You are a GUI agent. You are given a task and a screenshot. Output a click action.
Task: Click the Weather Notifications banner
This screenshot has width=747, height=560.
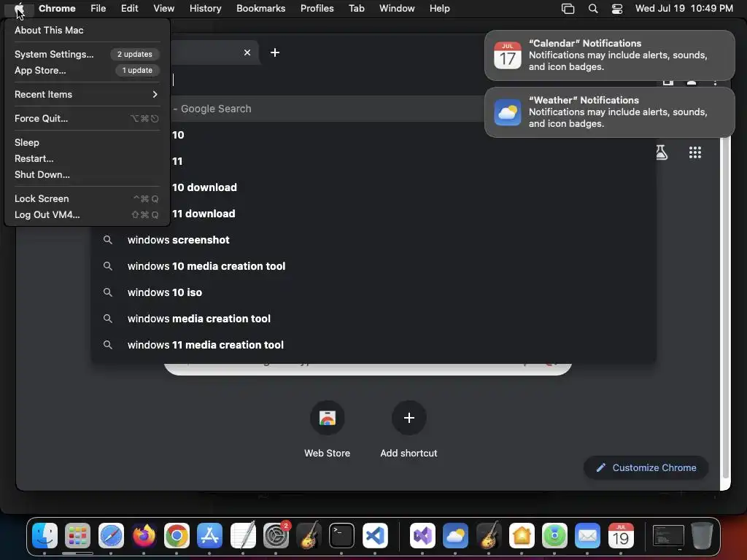[609, 112]
